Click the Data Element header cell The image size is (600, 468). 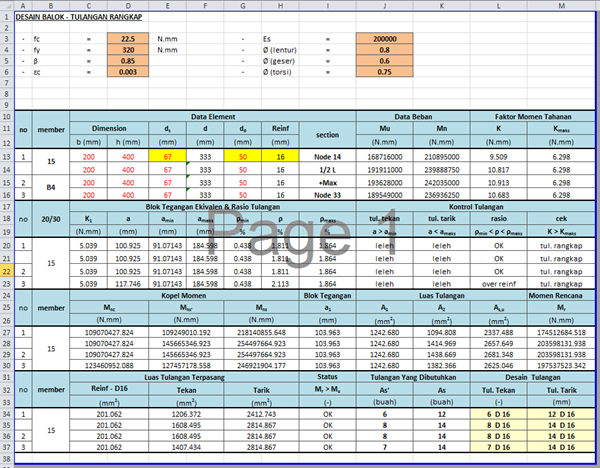[213, 117]
